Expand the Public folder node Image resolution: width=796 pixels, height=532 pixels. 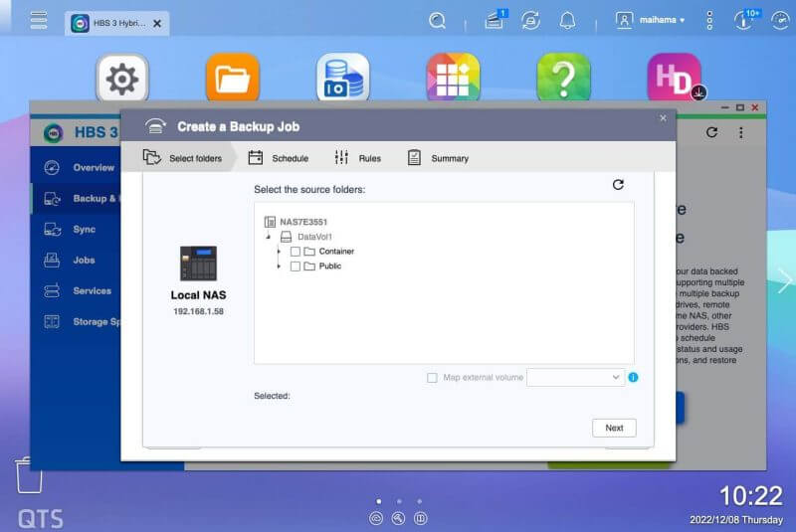pyautogui.click(x=279, y=266)
